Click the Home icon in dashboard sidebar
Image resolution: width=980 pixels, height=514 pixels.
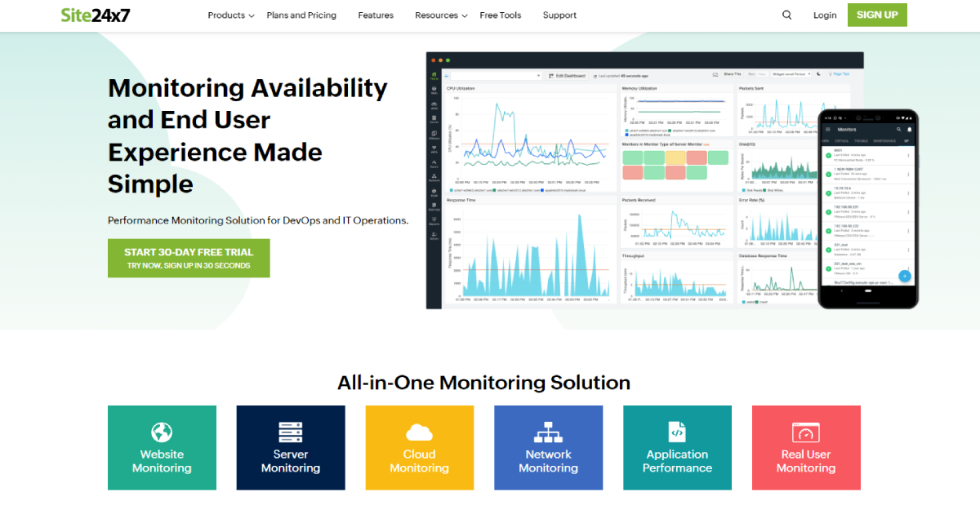tap(434, 76)
